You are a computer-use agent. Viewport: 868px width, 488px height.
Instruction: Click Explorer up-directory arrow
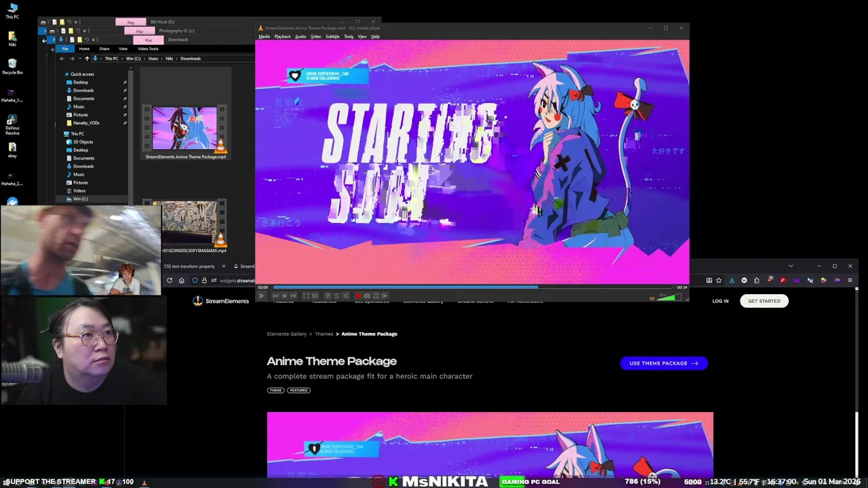pos(87,58)
